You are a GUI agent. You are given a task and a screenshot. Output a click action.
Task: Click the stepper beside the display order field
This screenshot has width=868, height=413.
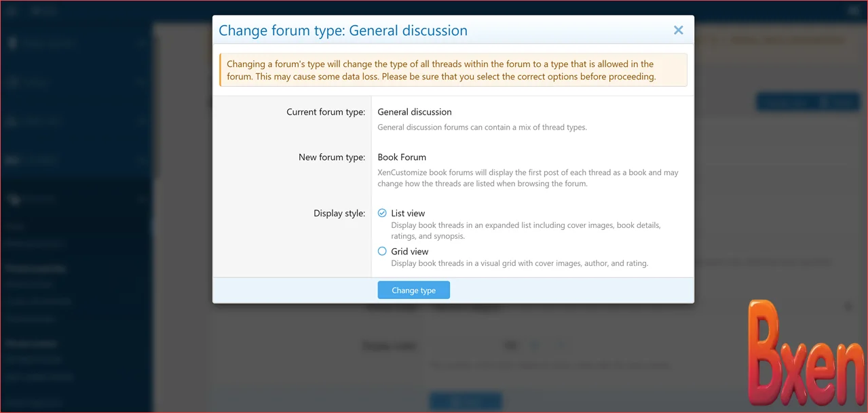[x=535, y=345]
